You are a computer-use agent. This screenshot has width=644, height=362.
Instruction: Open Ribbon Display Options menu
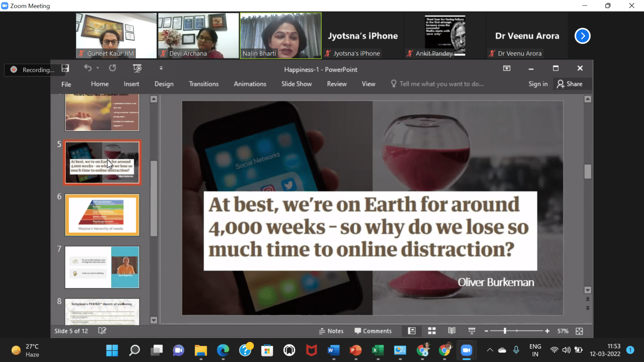point(506,68)
